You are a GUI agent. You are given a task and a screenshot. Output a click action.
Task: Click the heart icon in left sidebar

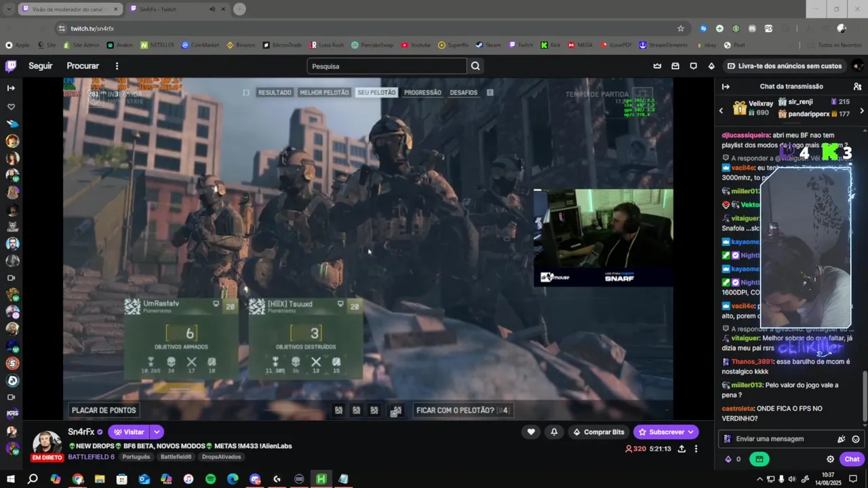(x=11, y=106)
